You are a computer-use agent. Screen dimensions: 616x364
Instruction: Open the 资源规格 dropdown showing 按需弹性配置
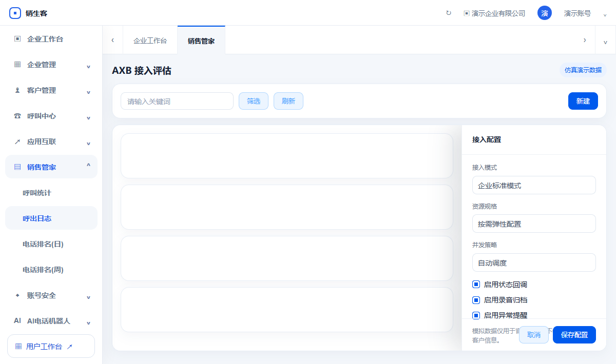click(534, 224)
